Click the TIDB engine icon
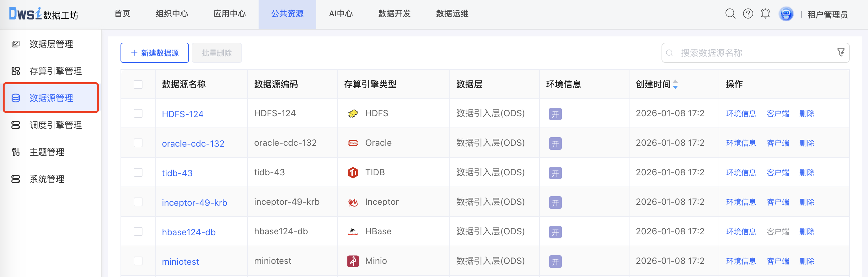The width and height of the screenshot is (868, 277). click(353, 173)
